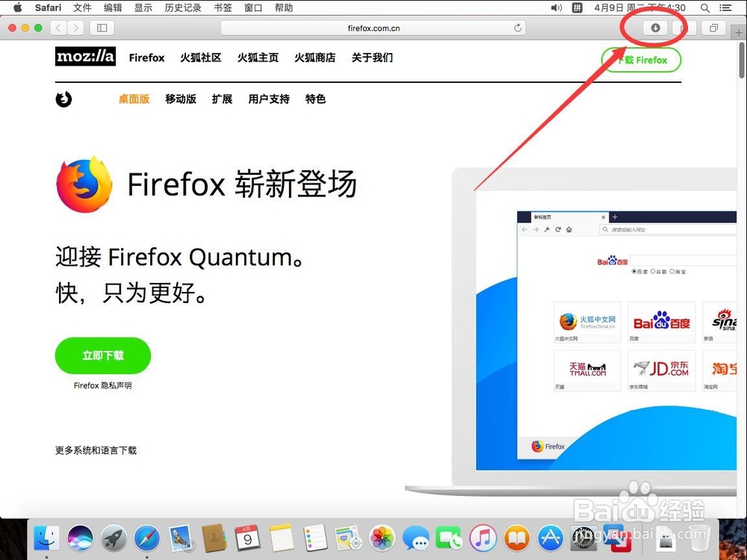Open Finder from the Dock

click(x=46, y=538)
